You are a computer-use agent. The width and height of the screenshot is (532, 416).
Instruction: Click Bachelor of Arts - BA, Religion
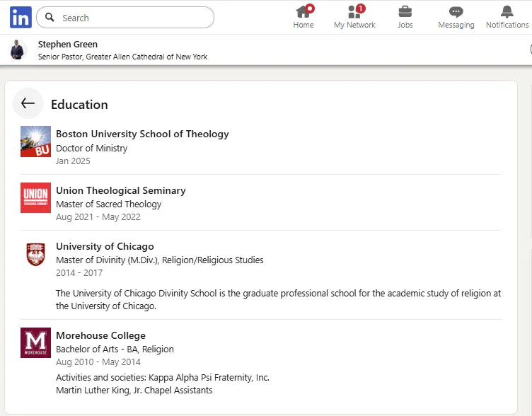point(115,349)
